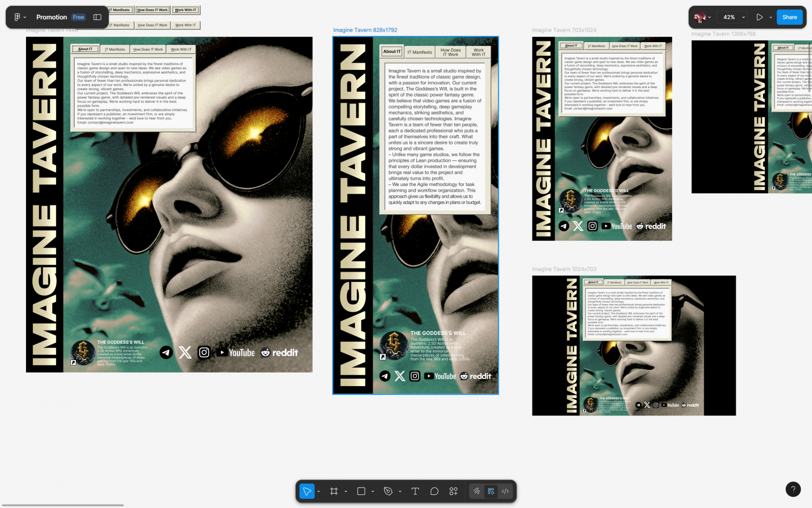This screenshot has width=812, height=508.
Task: Click X logo in the 828x1792 frame
Action: pyautogui.click(x=400, y=376)
